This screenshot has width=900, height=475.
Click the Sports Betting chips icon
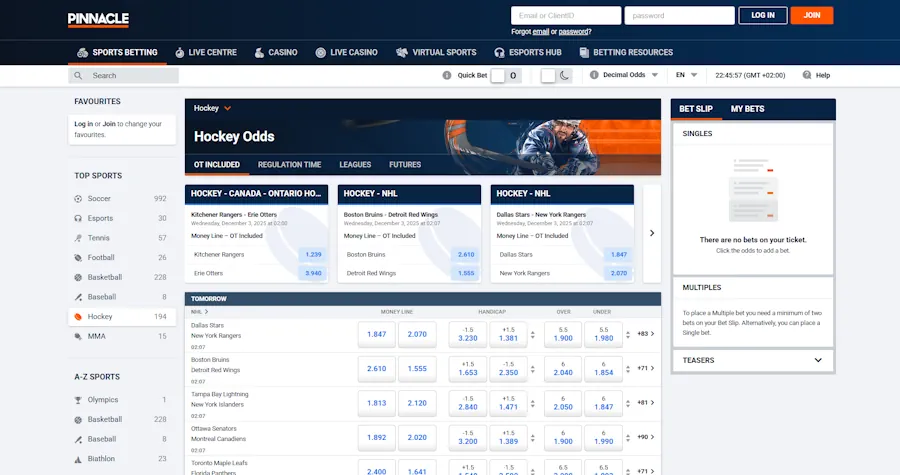pyautogui.click(x=83, y=53)
